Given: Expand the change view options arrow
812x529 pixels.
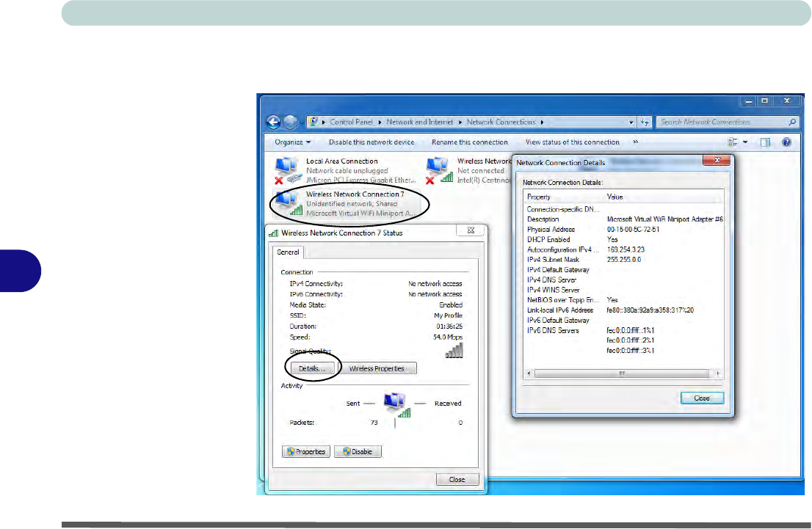Looking at the screenshot, I should click(745, 142).
